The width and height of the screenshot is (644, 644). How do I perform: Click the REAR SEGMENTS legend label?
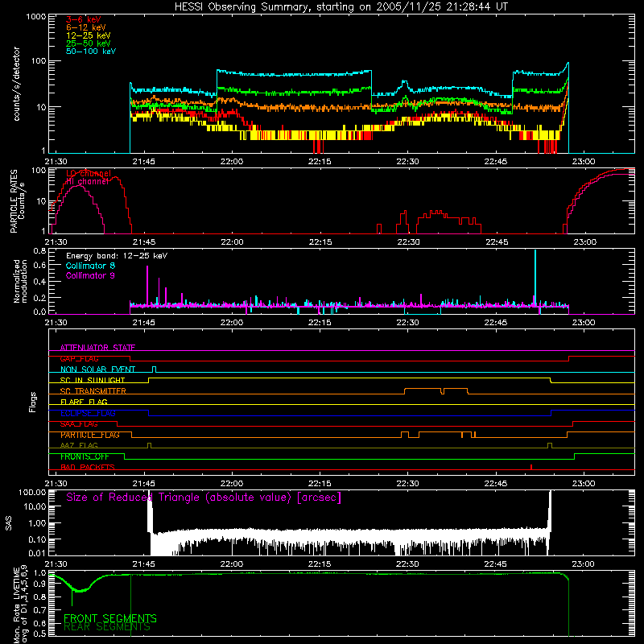107,627
